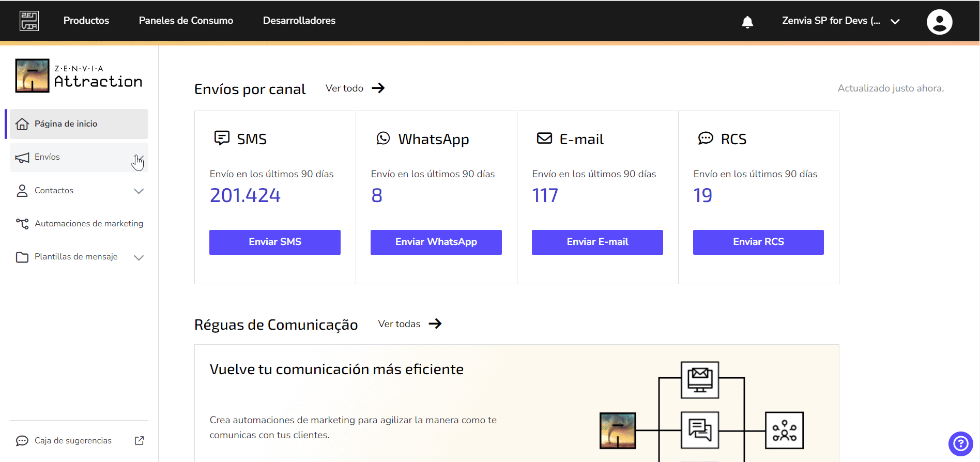Click the Réguas de Comunicação heading

[x=276, y=325]
